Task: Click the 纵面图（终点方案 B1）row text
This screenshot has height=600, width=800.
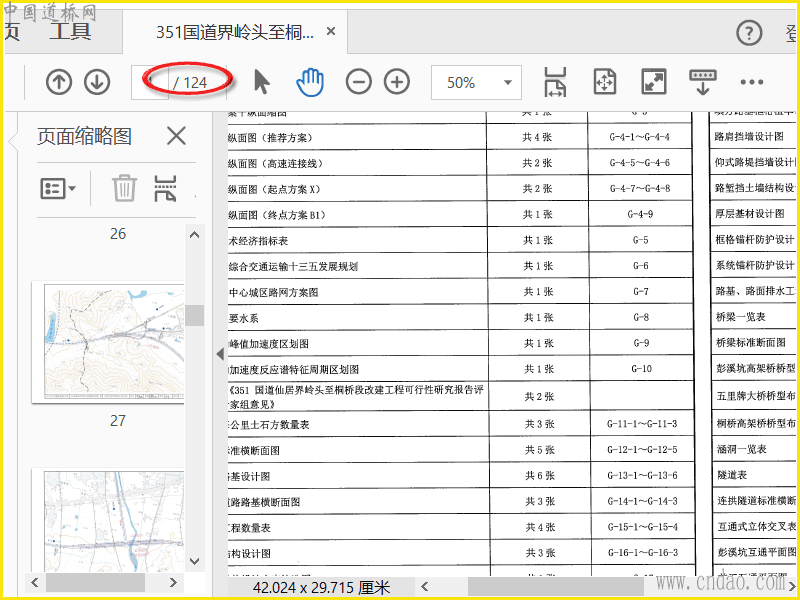Action: point(277,215)
